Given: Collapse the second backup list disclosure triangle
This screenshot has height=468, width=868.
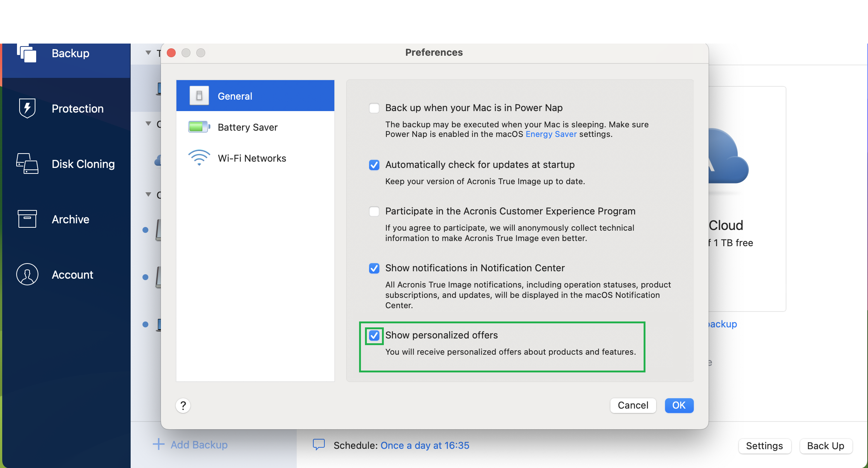Looking at the screenshot, I should tap(148, 123).
